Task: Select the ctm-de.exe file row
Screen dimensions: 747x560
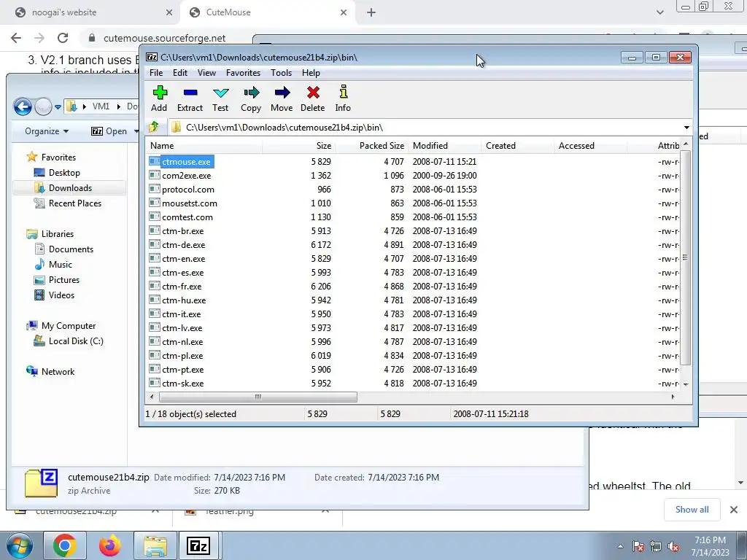Action: pos(413,245)
